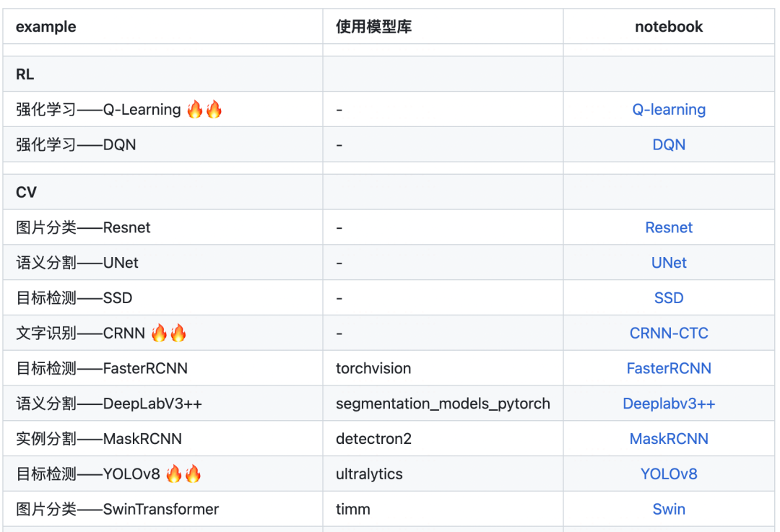Screen dimensions: 780x532
Task: Open the MaskRCNN notebook link
Action: [669, 439]
